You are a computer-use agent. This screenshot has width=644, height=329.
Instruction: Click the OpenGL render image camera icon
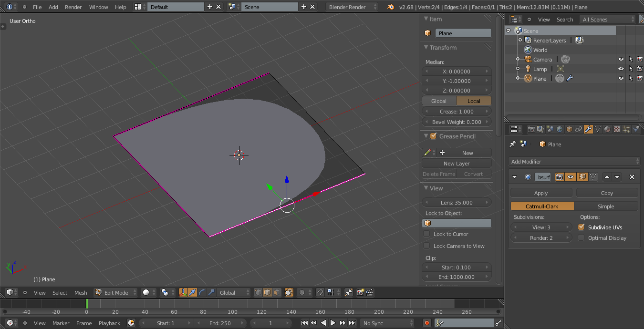point(361,292)
